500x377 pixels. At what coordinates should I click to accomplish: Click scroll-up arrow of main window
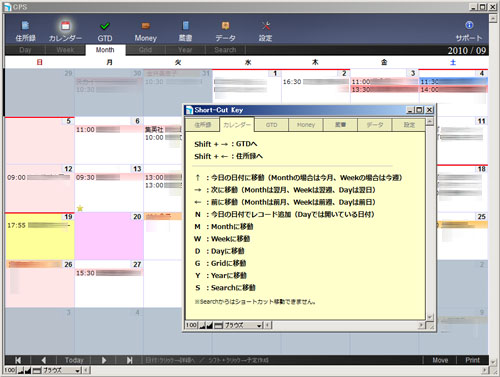pos(493,18)
